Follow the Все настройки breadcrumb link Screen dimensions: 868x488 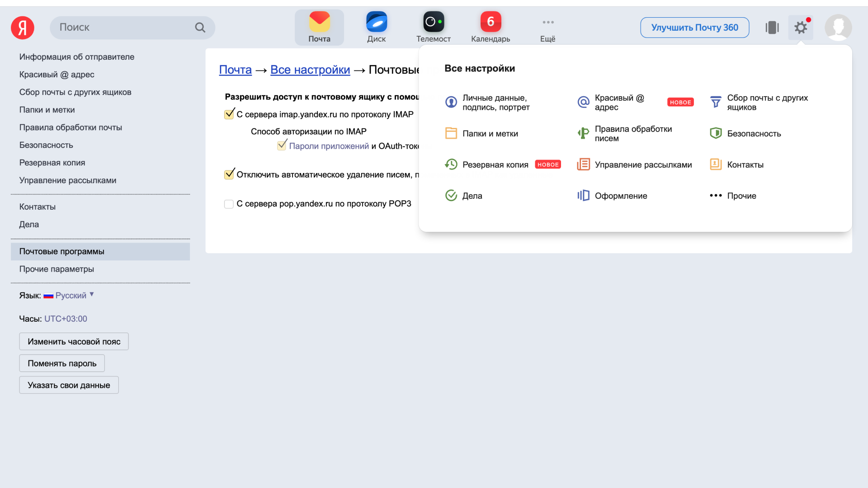click(310, 70)
